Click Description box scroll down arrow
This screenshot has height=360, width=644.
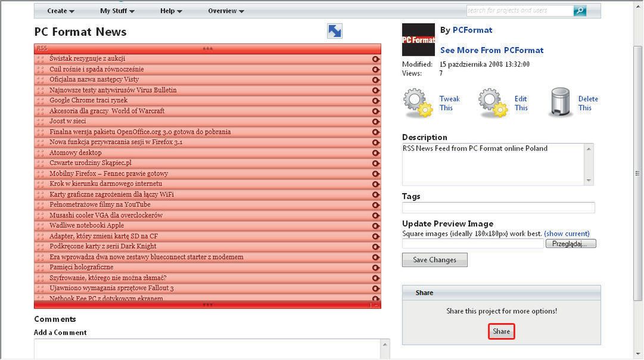coord(589,181)
